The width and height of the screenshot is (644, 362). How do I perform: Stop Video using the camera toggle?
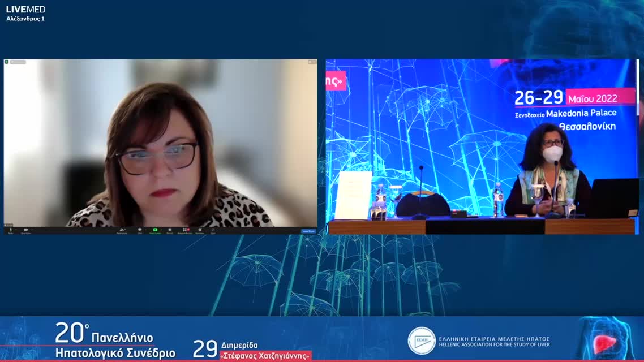25,230
